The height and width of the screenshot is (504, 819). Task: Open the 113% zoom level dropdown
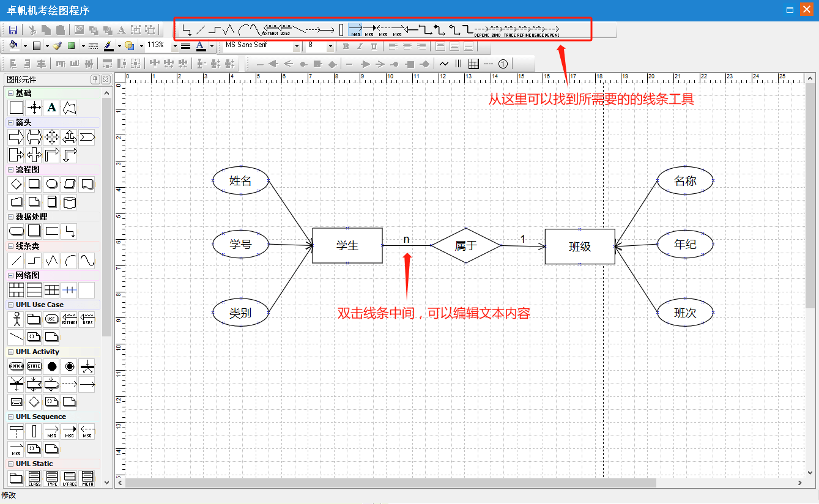click(175, 46)
